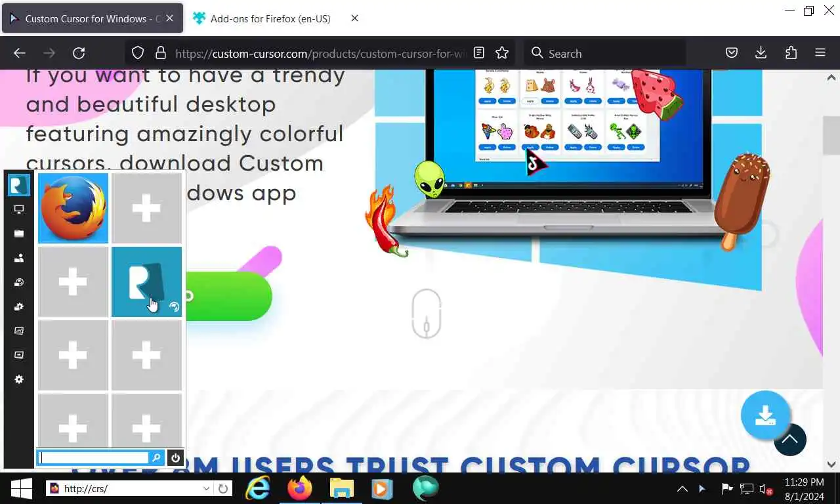Bookmark this page with star
Viewport: 840px width, 504px height.
pyautogui.click(x=502, y=53)
